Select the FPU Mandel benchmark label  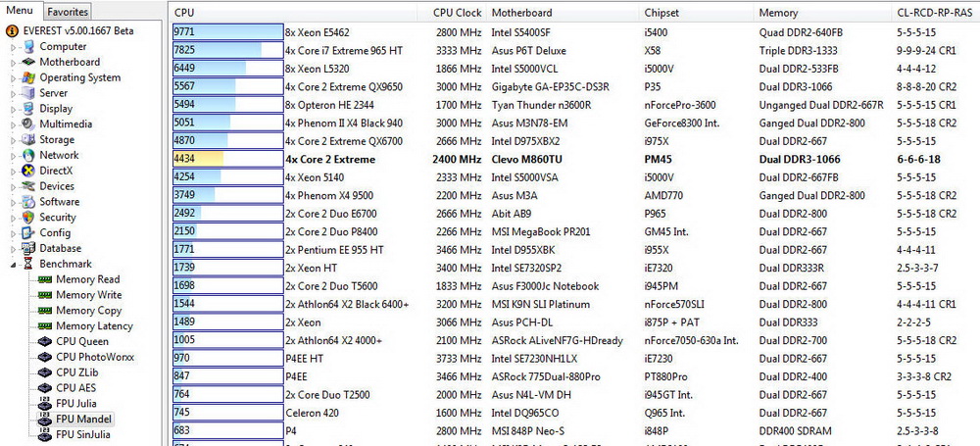(83, 420)
